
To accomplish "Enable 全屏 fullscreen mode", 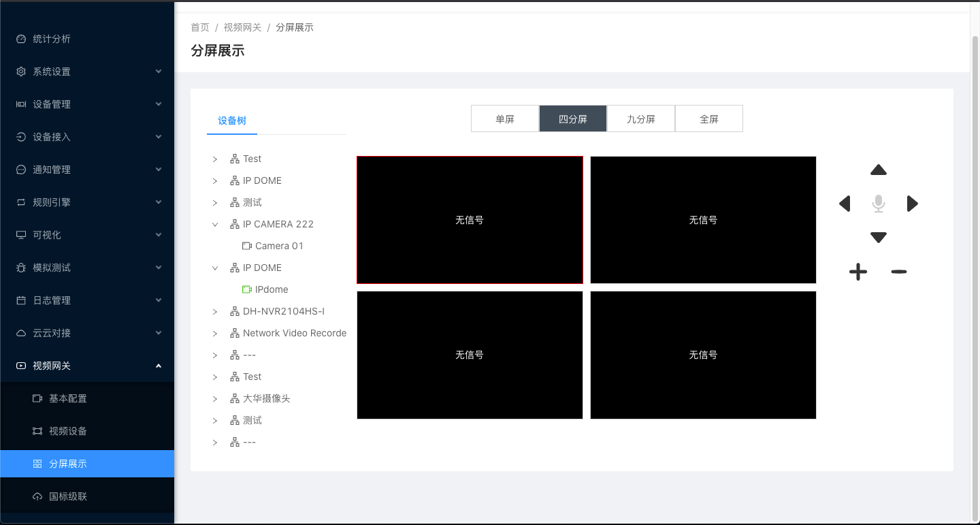I will click(x=709, y=119).
